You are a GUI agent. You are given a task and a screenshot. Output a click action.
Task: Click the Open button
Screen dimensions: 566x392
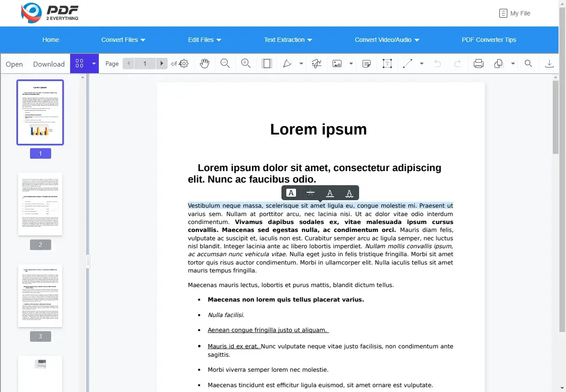coord(14,64)
